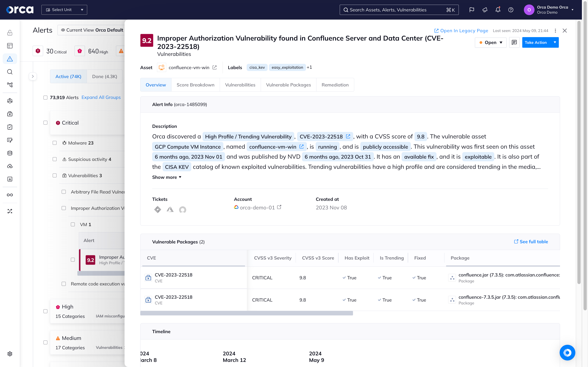The width and height of the screenshot is (588, 367).
Task: Click the 9.2 severity score badge
Action: 147,40
